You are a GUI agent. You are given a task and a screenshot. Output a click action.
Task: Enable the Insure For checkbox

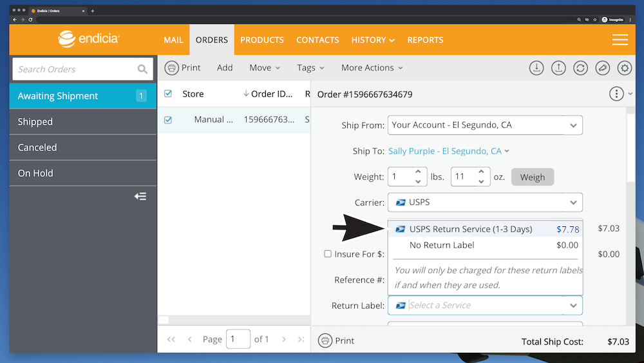[x=327, y=253]
